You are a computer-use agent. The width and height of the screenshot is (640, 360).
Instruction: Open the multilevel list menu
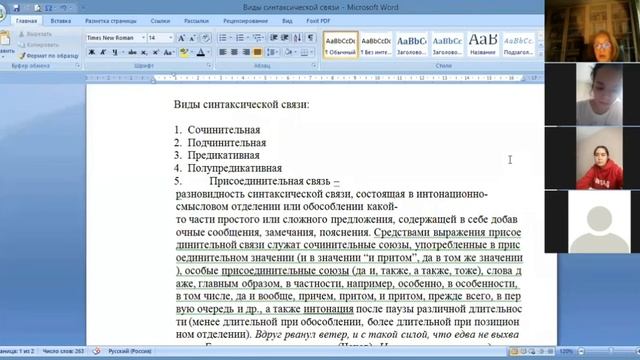coord(257,38)
